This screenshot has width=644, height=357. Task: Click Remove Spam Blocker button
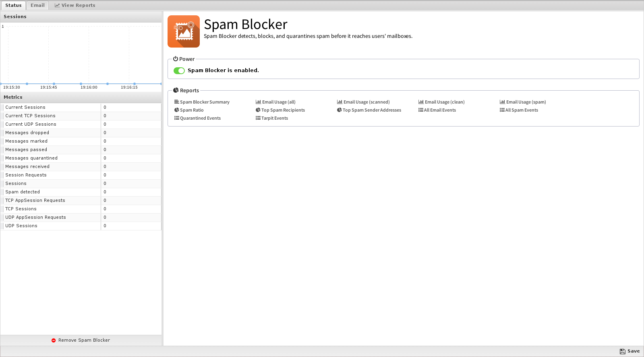click(x=81, y=340)
